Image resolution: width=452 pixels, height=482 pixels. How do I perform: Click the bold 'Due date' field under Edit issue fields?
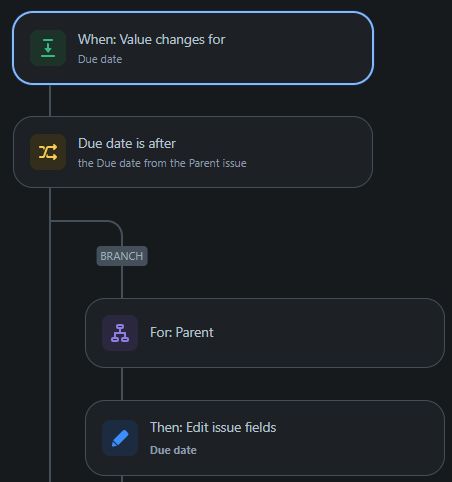pos(173,450)
